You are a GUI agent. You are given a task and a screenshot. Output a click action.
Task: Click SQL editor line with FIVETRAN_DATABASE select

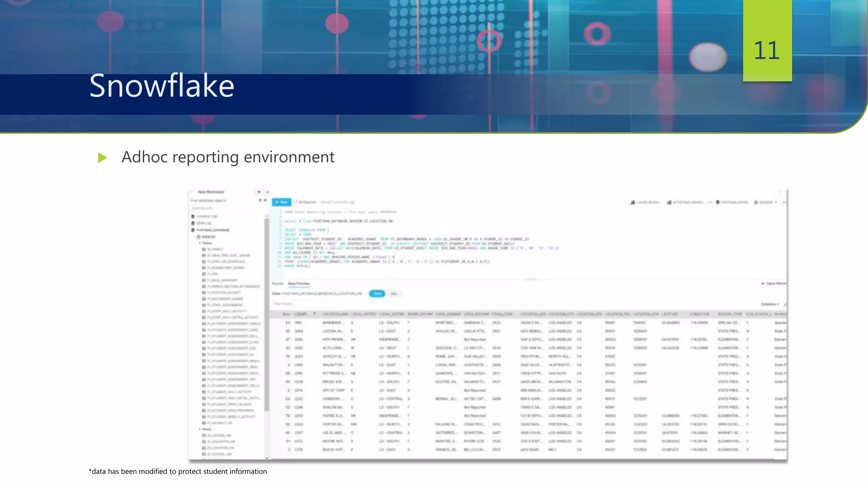(339, 221)
